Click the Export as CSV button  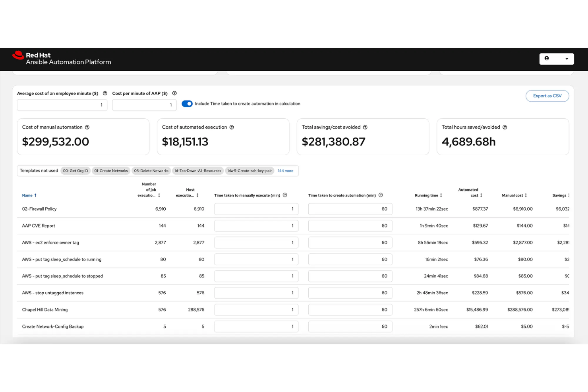pos(547,96)
